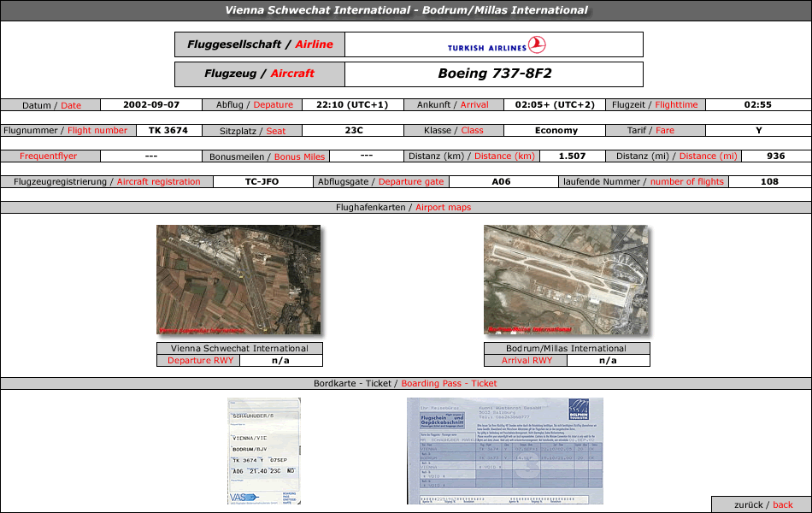Click the Bordkarte - Ticket section header
Image resolution: width=812 pixels, height=513 pixels.
405,383
